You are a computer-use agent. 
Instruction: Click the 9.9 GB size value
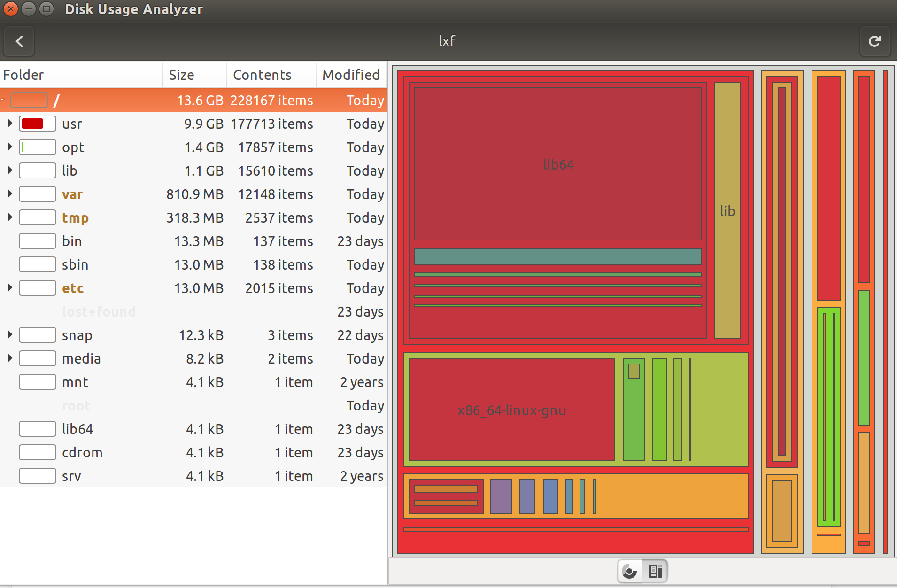point(204,124)
